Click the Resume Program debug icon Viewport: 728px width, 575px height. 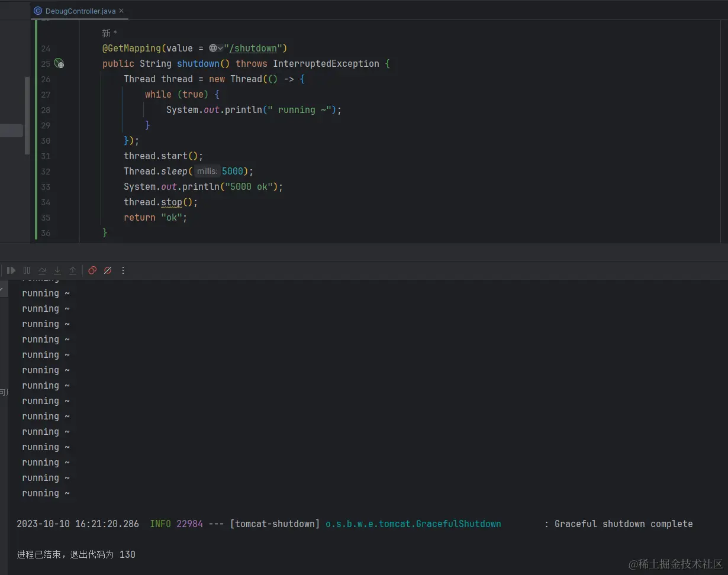point(11,270)
